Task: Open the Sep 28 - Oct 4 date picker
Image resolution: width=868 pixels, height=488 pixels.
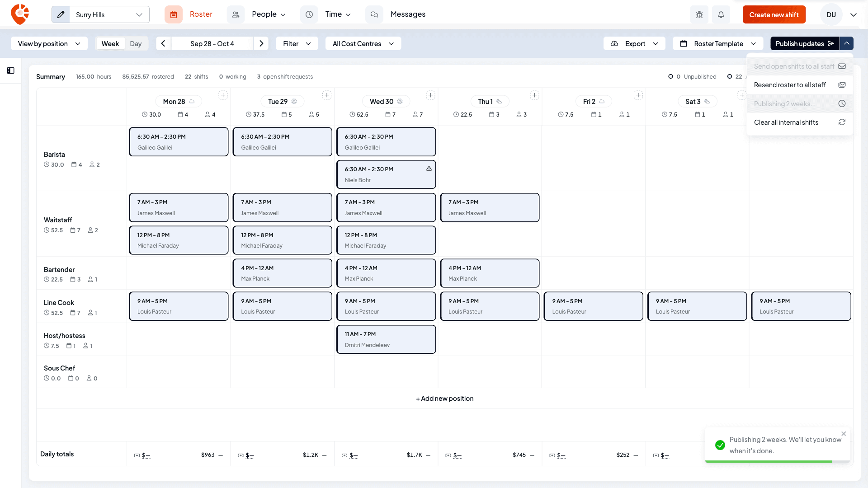Action: click(212, 43)
